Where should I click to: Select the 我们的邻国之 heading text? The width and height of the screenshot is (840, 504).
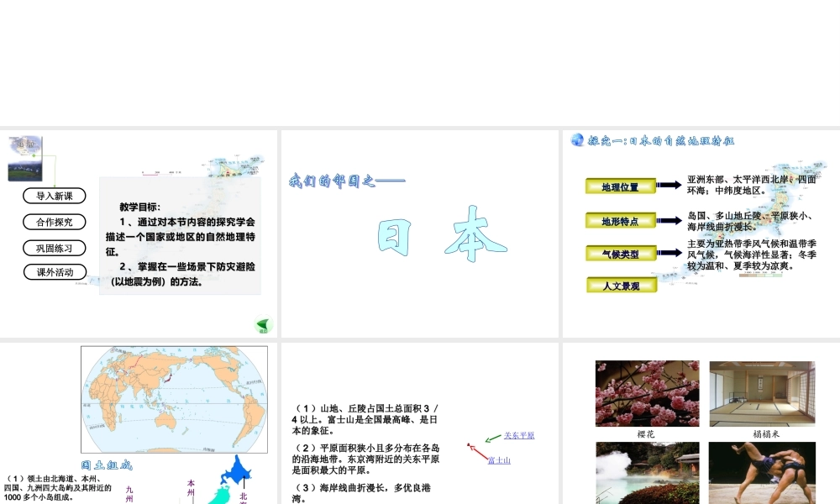coord(347,181)
